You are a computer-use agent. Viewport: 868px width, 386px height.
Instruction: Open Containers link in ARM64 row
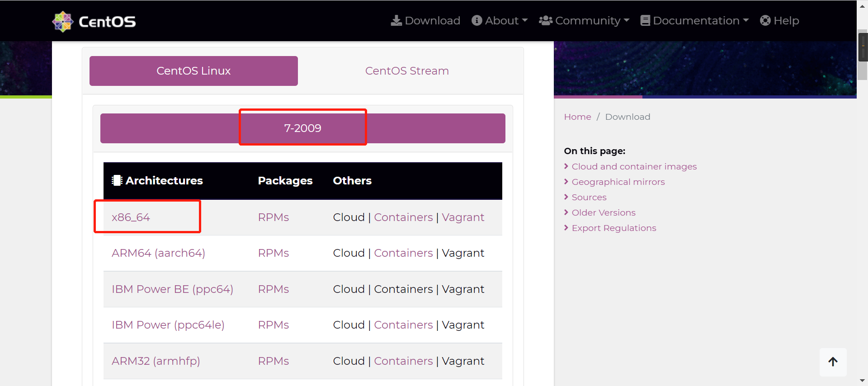tap(403, 253)
